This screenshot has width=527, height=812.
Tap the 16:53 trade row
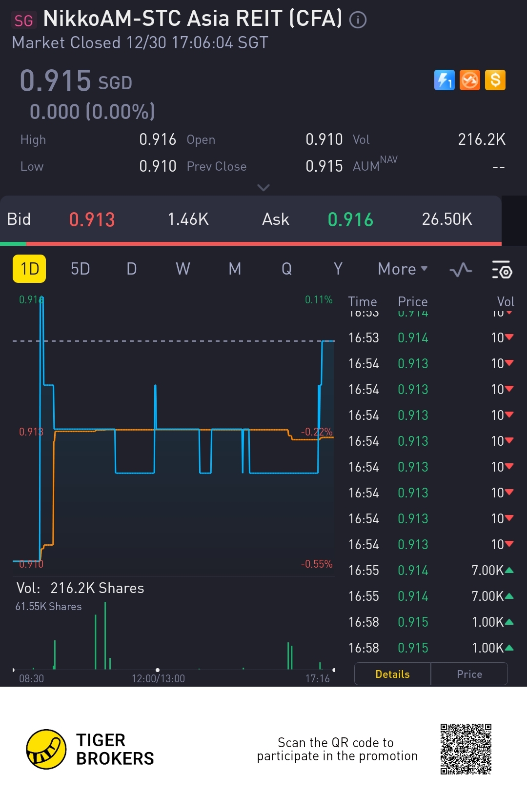[431, 337]
